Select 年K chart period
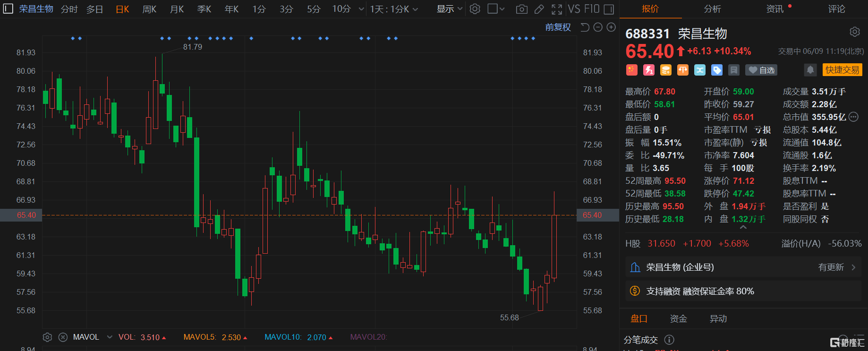868x351 pixels. [231, 9]
